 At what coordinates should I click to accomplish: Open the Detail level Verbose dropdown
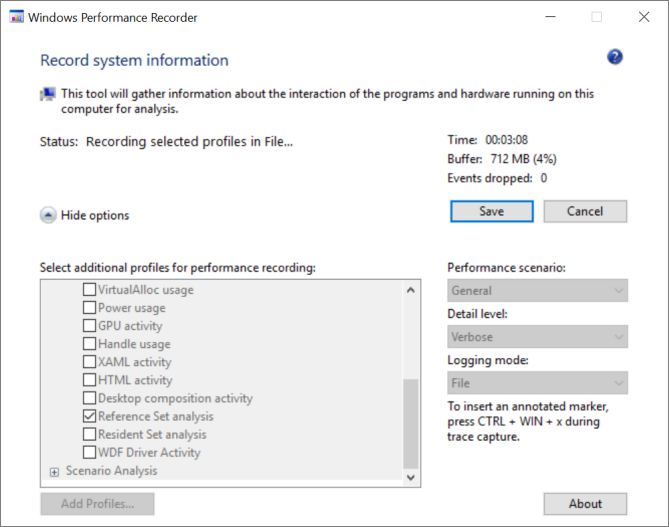coord(537,337)
